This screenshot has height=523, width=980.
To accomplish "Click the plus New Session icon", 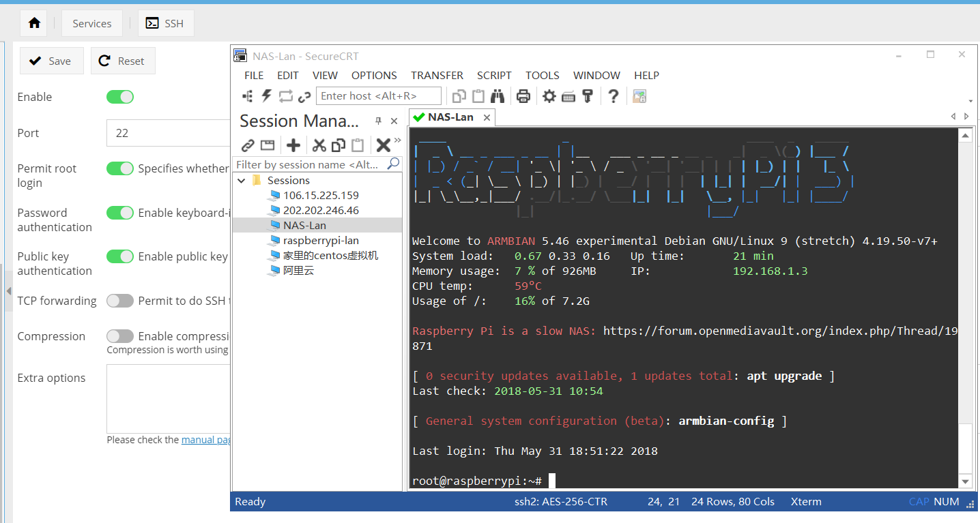I will 293,145.
